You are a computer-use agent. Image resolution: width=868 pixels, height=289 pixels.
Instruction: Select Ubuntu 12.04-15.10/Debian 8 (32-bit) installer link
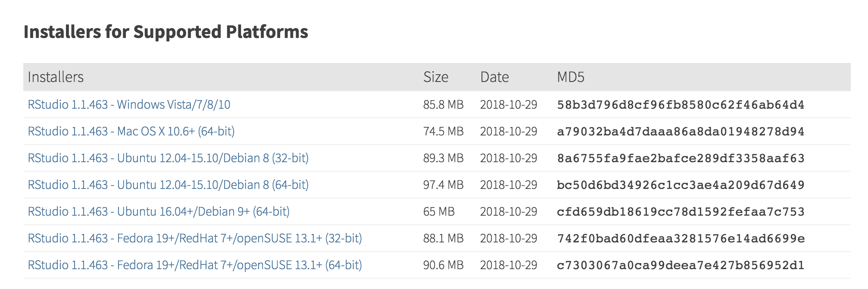coord(168,158)
